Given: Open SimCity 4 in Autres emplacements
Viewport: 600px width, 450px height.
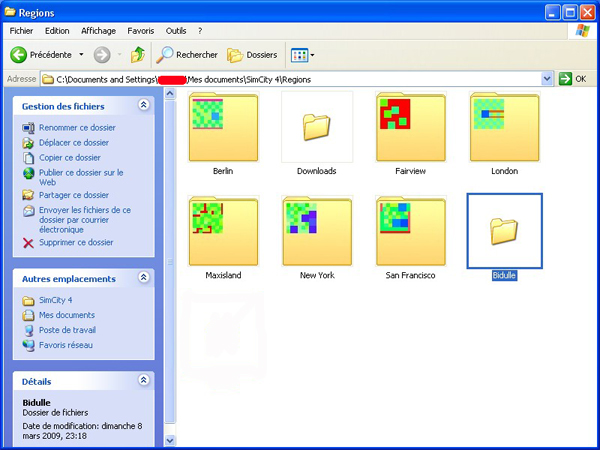Looking at the screenshot, I should tap(55, 300).
